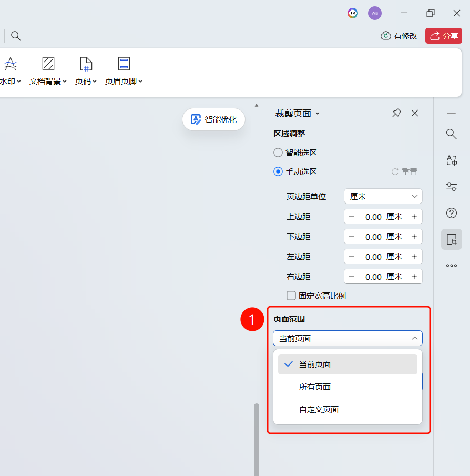Choose 所有页面 from the page range list
Screen dimensions: 470x476
[348, 387]
